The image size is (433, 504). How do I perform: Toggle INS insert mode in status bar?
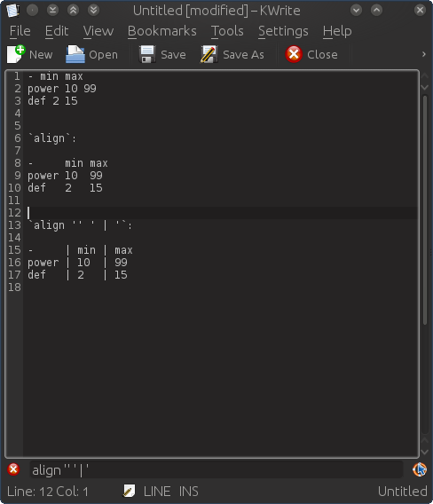click(x=188, y=492)
